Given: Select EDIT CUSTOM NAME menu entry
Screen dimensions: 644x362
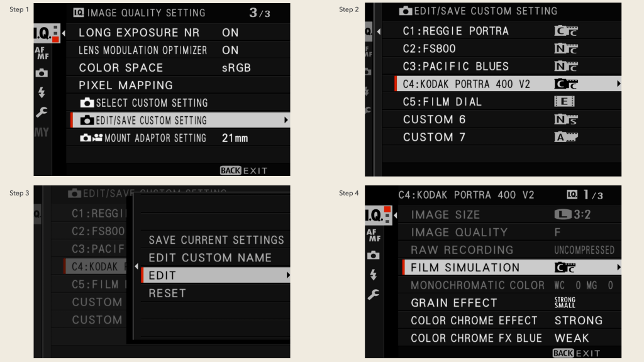Looking at the screenshot, I should point(209,258).
